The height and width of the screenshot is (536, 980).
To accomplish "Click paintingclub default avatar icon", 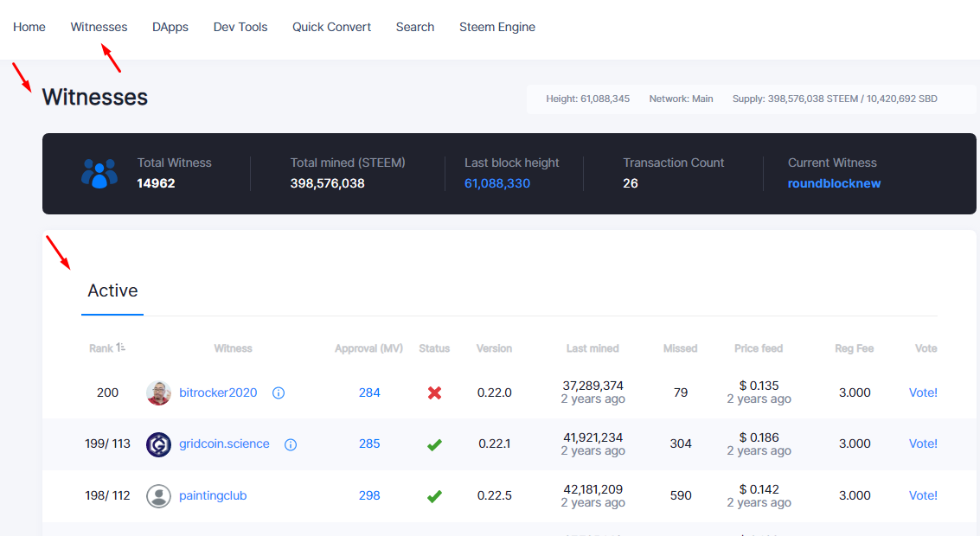I will pyautogui.click(x=159, y=496).
